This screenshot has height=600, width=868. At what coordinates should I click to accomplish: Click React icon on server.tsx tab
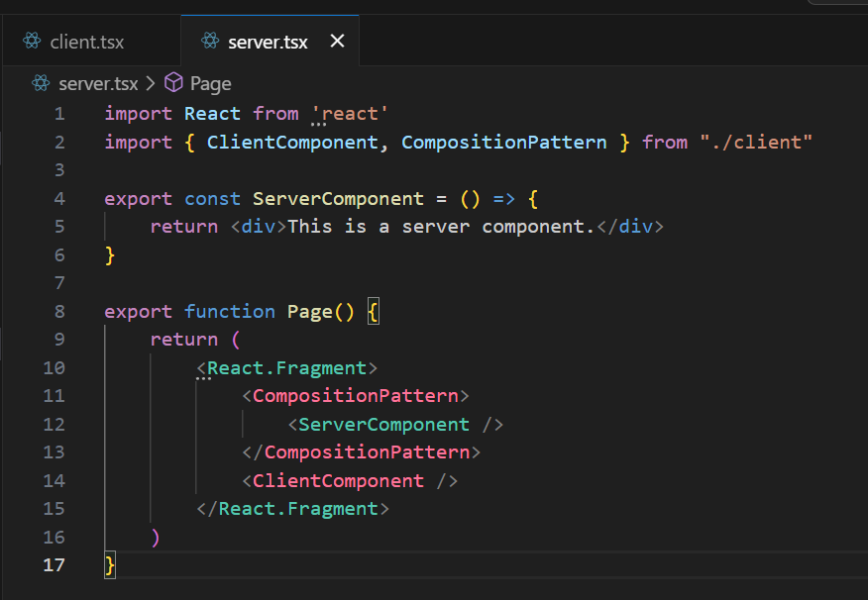click(x=210, y=41)
